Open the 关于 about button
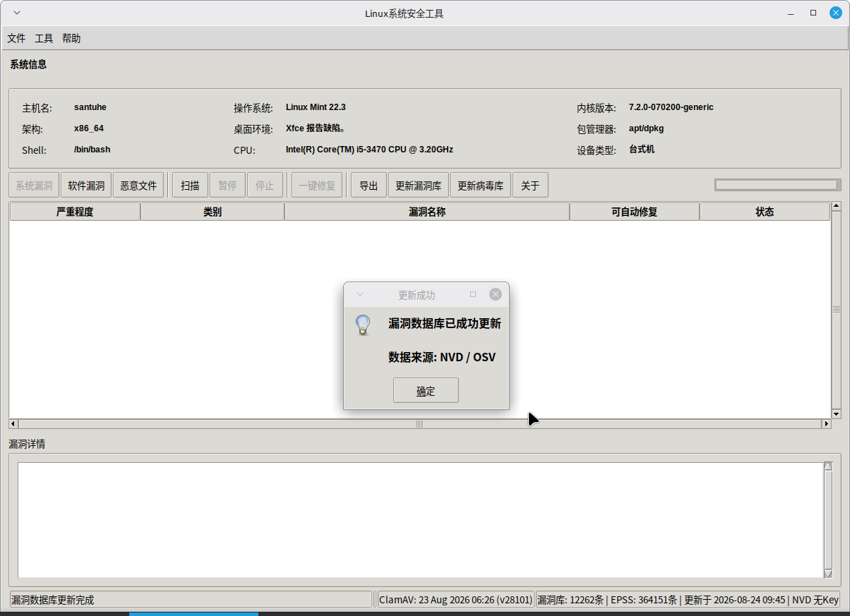 coord(530,186)
